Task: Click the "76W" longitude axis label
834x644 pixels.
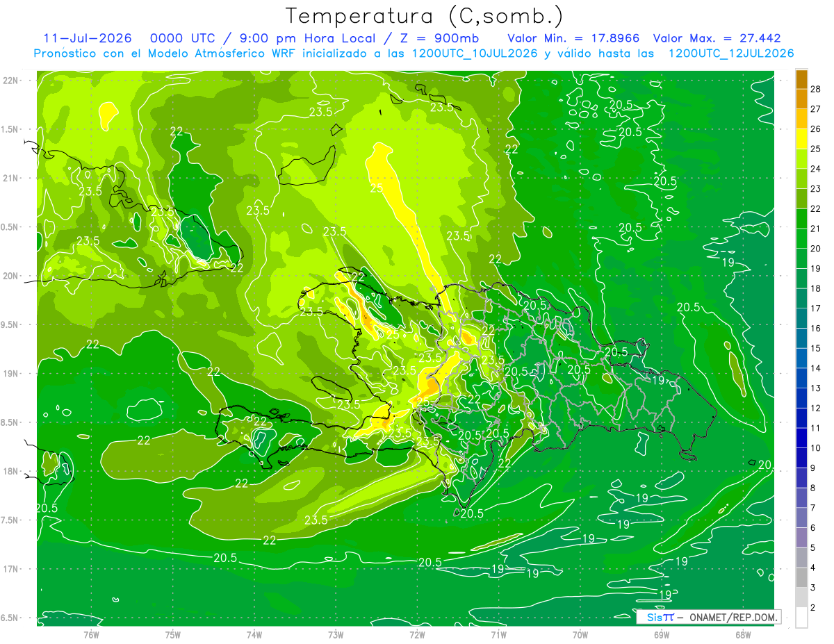Action: click(x=91, y=634)
